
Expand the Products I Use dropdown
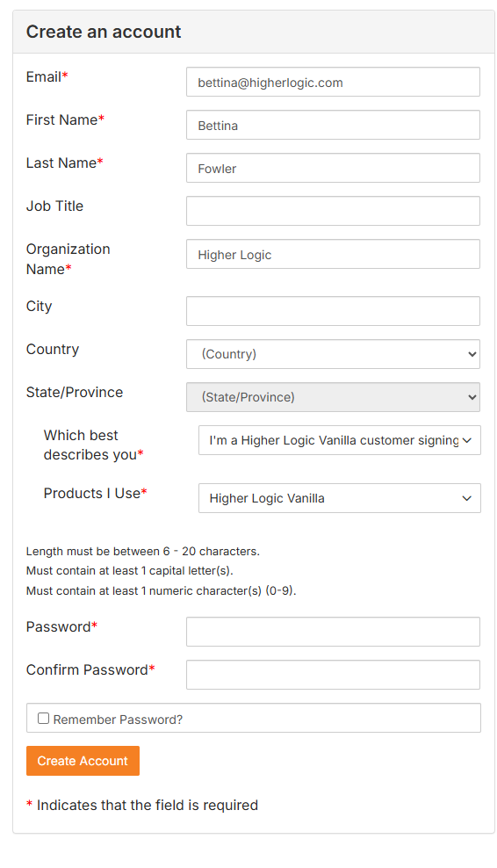pos(339,498)
